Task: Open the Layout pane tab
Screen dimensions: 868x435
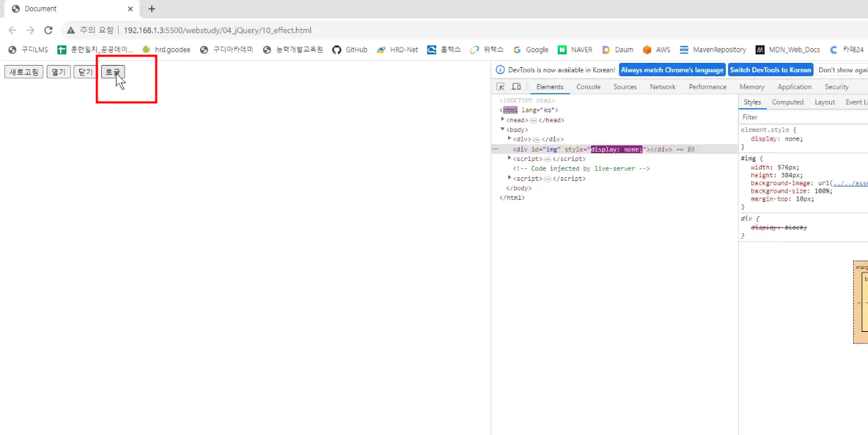Action: click(x=824, y=102)
